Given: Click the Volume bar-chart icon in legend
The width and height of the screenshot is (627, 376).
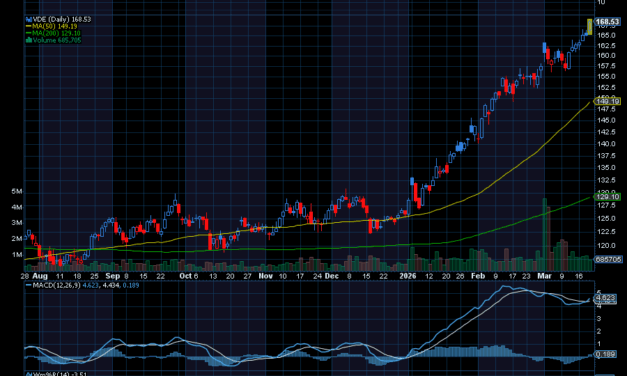Looking at the screenshot, I should tap(28, 40).
